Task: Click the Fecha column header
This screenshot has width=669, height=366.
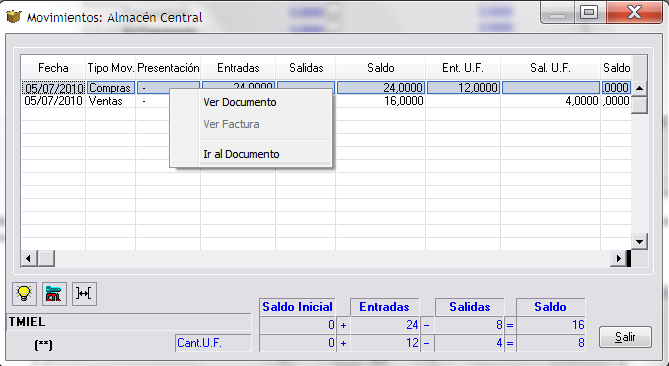Action: click(53, 68)
